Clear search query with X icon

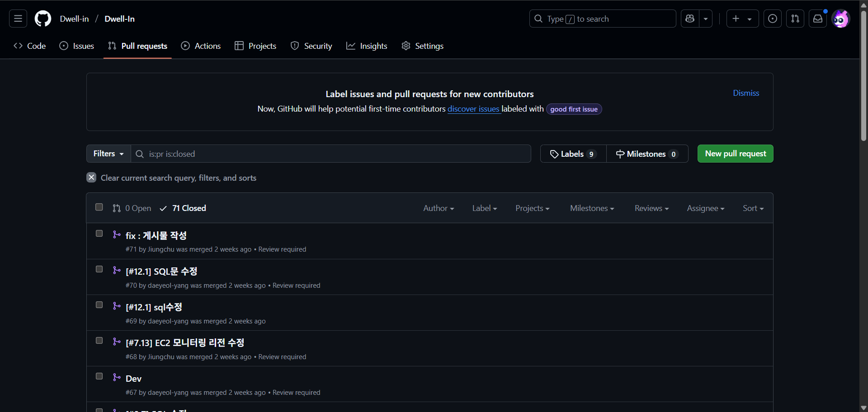(91, 178)
